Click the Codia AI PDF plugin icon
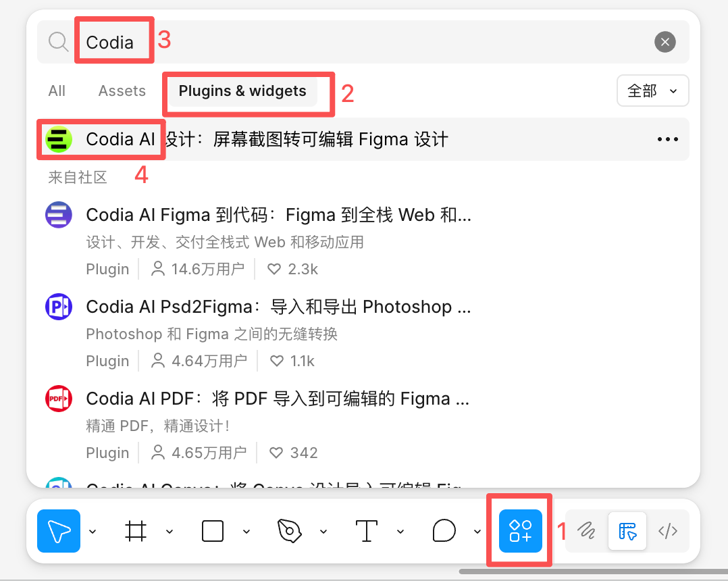Viewport: 728px width, 581px height. pos(59,399)
